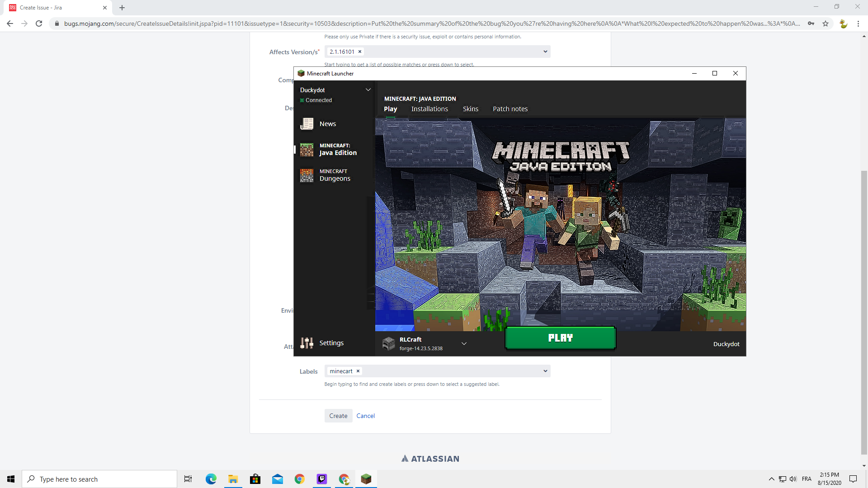Screen dimensions: 868x488
Task: Select Minecraft Dungeons in the launcher sidebar
Action: click(334, 175)
